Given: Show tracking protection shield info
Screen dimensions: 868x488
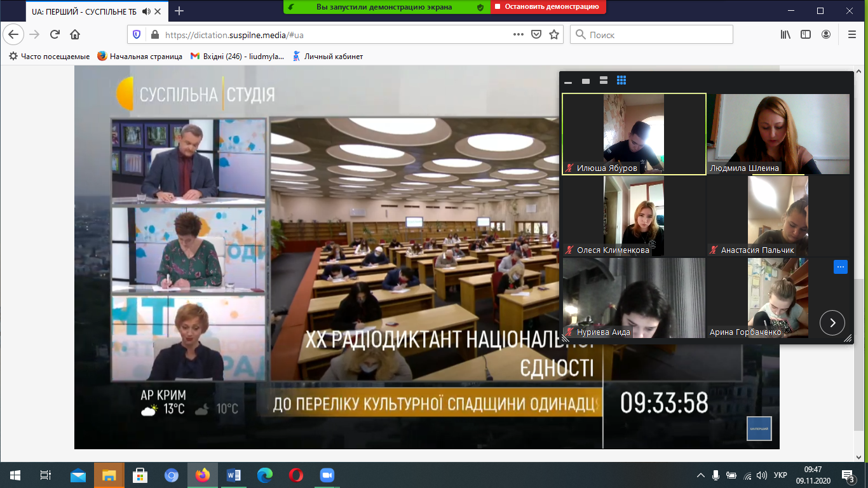Looking at the screenshot, I should click(x=137, y=34).
